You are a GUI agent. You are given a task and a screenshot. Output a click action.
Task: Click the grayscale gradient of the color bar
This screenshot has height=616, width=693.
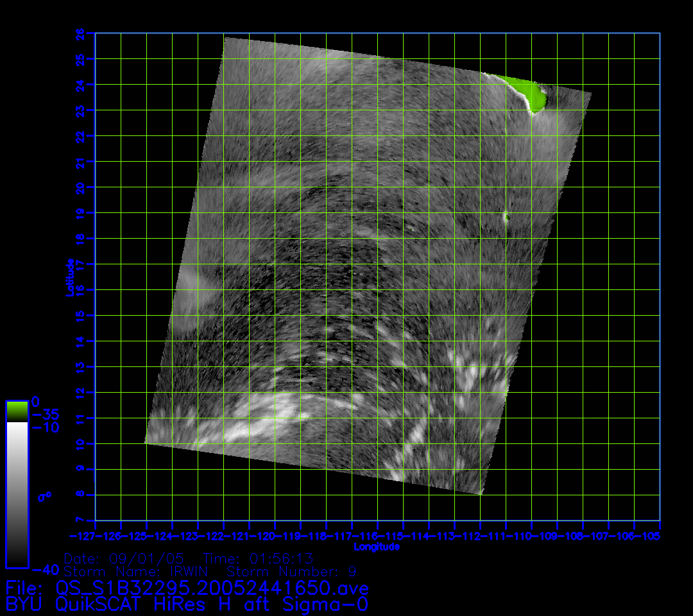click(x=17, y=494)
